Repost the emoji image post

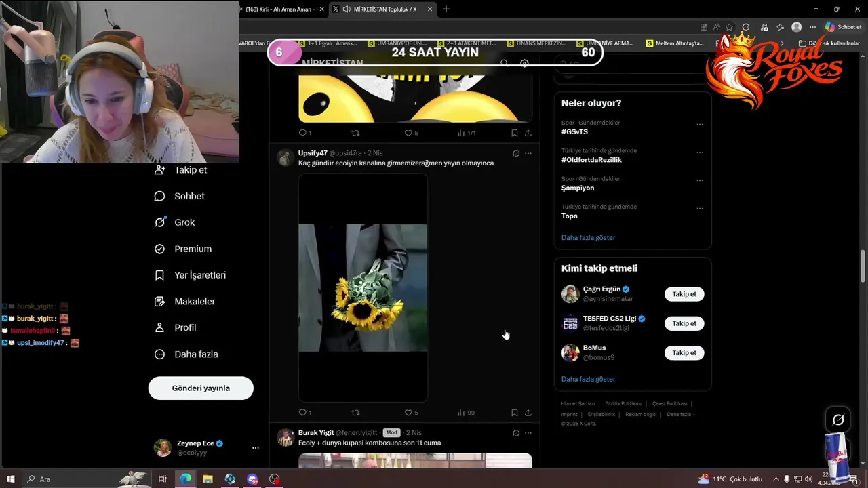coord(355,133)
